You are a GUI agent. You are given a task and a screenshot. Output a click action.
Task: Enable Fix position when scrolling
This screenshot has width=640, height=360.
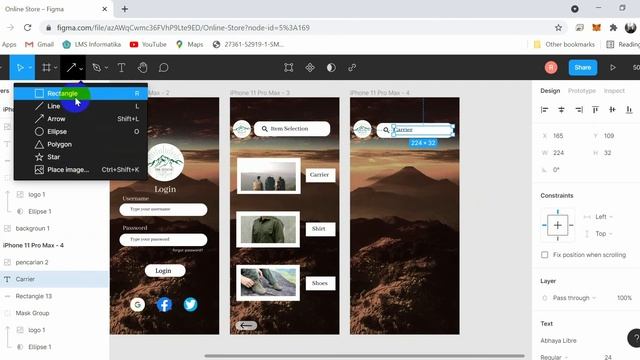pyautogui.click(x=544, y=255)
